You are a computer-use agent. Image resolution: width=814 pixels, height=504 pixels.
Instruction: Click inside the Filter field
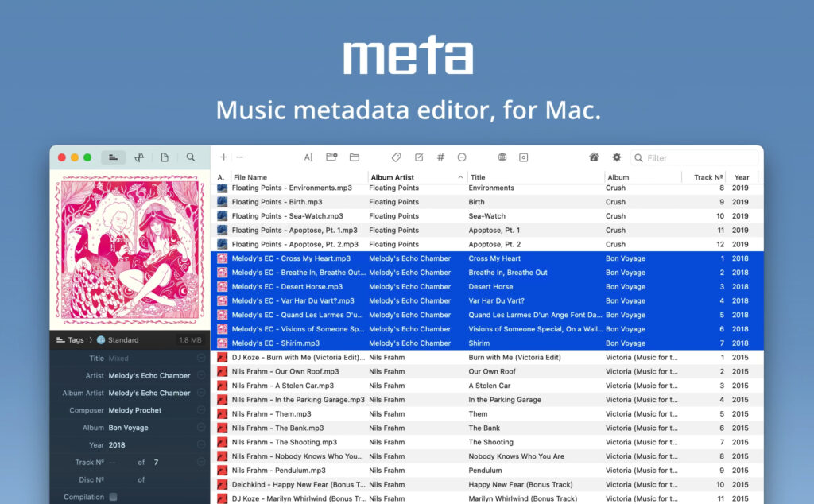696,157
